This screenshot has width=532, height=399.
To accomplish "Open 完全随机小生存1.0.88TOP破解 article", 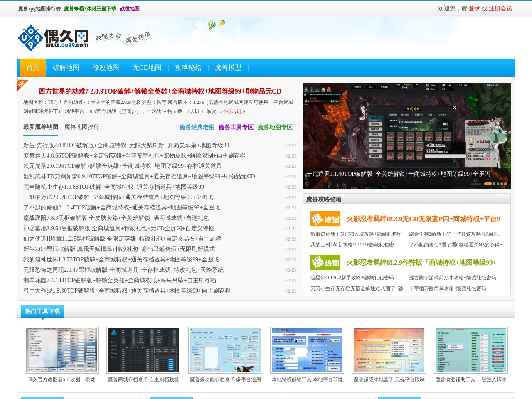I will (x=114, y=187).
